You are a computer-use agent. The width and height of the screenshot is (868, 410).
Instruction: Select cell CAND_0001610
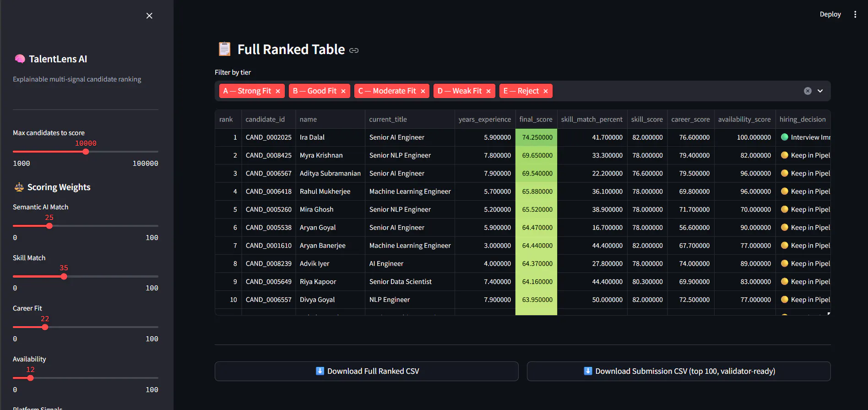pyautogui.click(x=268, y=246)
